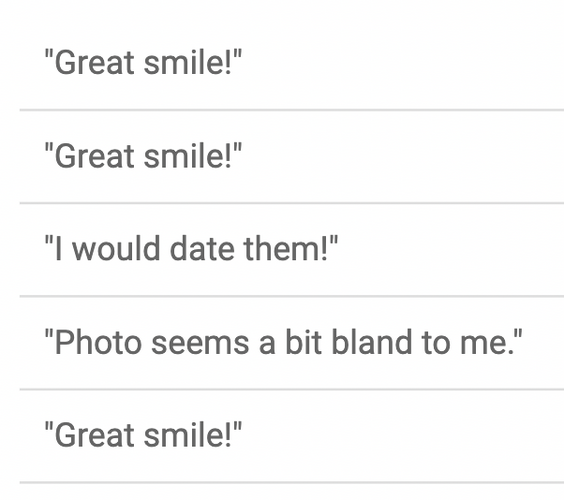
Task: Click "them!" at the end of the third comment
Action: click(x=286, y=249)
